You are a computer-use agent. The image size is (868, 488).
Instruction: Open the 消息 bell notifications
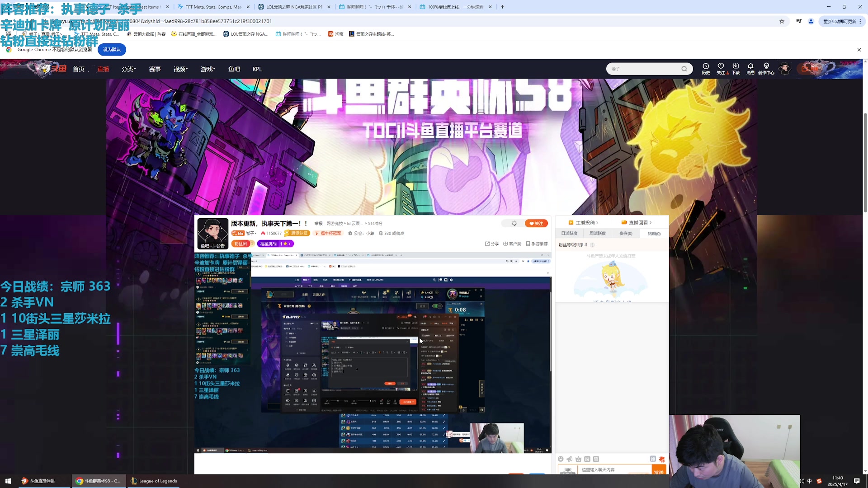pyautogui.click(x=750, y=69)
